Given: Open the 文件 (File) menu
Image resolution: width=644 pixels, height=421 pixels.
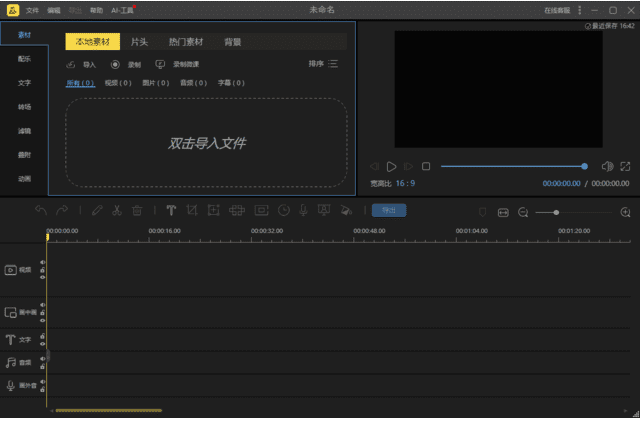Looking at the screenshot, I should click(32, 9).
